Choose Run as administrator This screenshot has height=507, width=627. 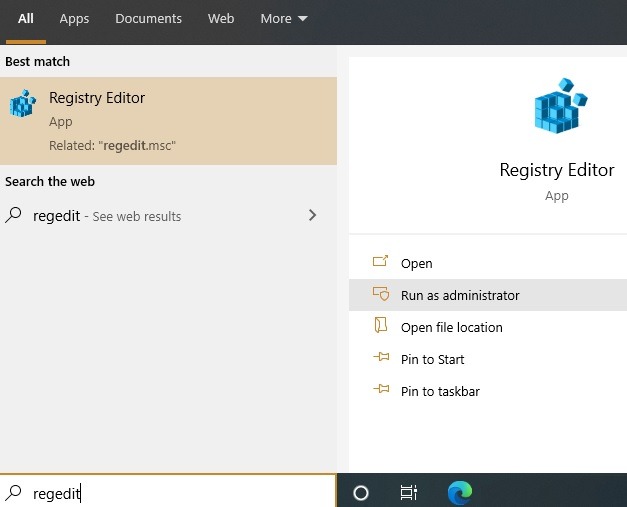pos(488,295)
